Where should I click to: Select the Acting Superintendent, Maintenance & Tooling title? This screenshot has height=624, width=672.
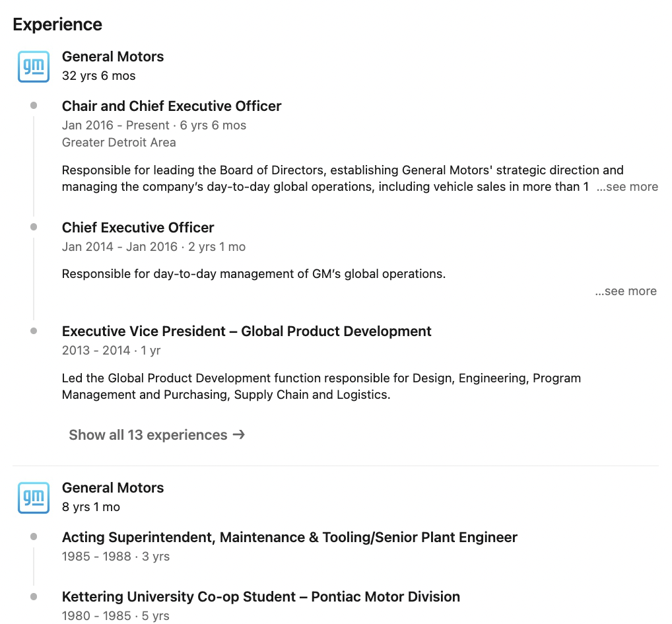(290, 537)
